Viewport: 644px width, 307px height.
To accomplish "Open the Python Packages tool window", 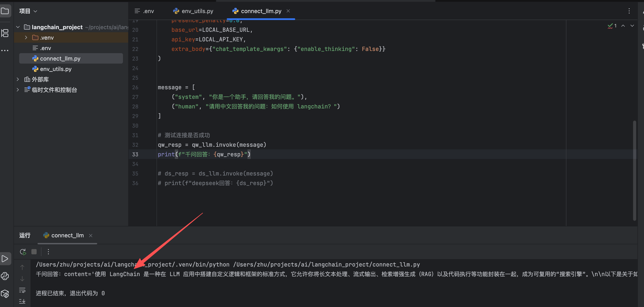I will pyautogui.click(x=5, y=294).
